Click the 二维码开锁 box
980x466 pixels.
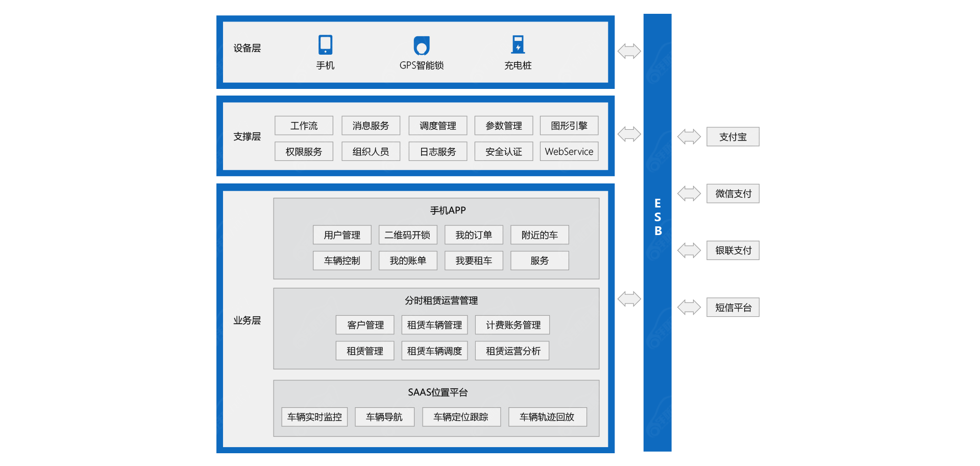407,235
